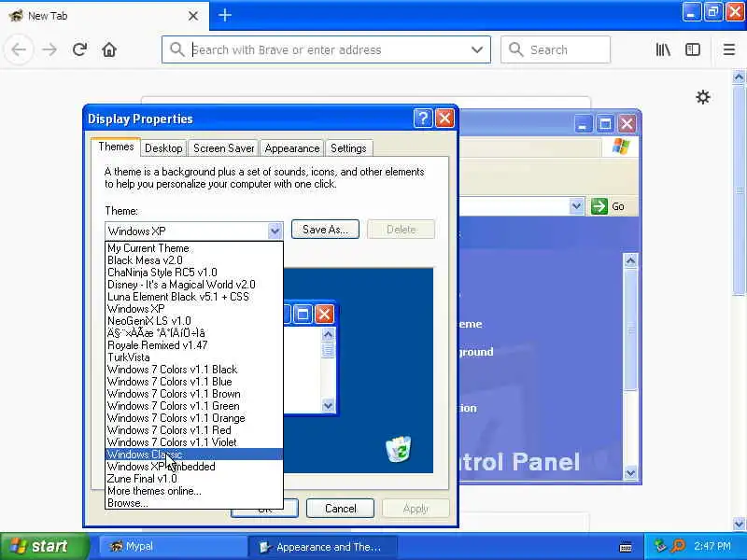Click browser page scrollbar down arrow

(739, 524)
